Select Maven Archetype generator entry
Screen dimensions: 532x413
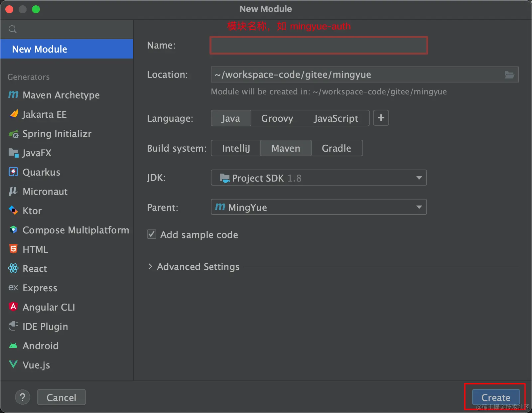pos(66,95)
